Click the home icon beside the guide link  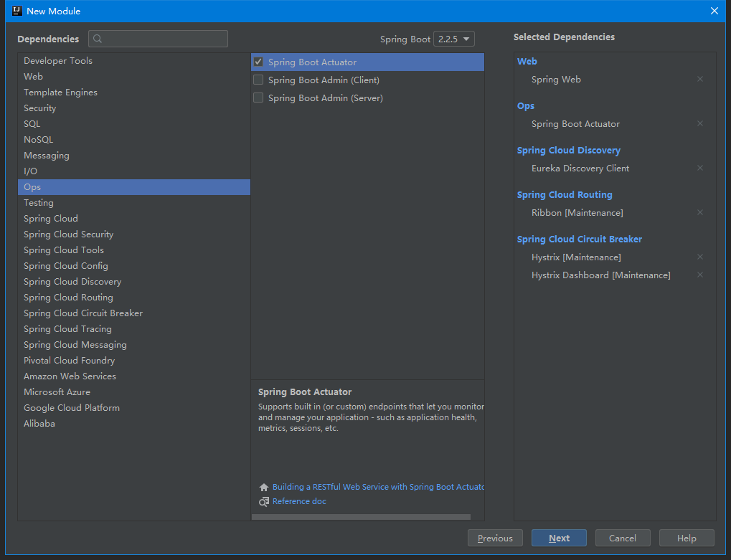[x=264, y=488]
